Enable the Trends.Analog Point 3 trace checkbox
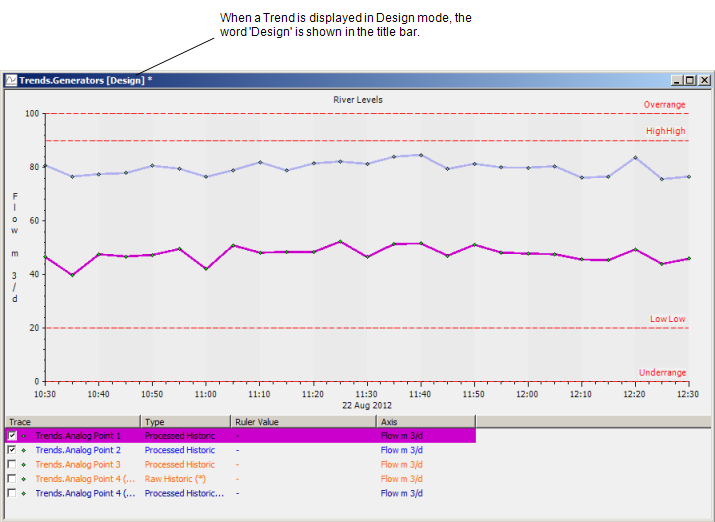Screen dimensions: 715x522 coord(12,464)
